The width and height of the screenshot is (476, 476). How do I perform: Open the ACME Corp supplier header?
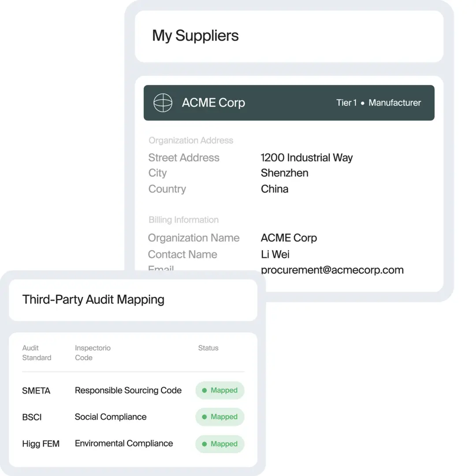click(289, 103)
